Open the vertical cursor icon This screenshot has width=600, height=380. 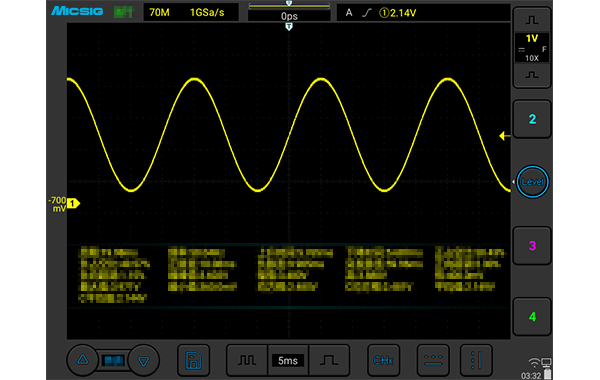click(476, 360)
